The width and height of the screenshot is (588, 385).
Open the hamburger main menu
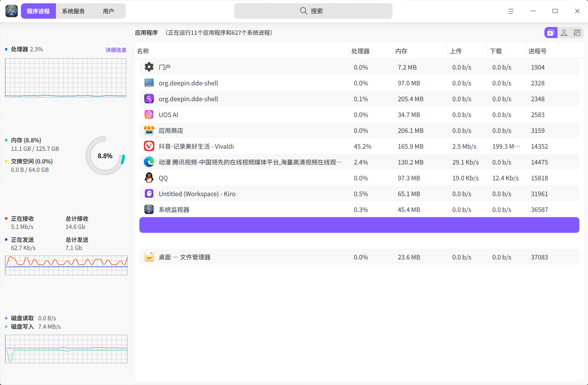click(511, 11)
